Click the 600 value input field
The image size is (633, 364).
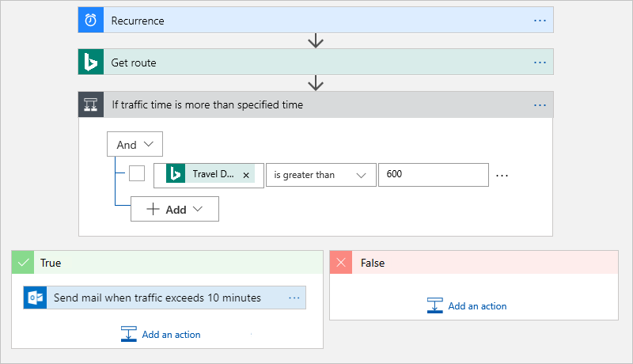434,175
